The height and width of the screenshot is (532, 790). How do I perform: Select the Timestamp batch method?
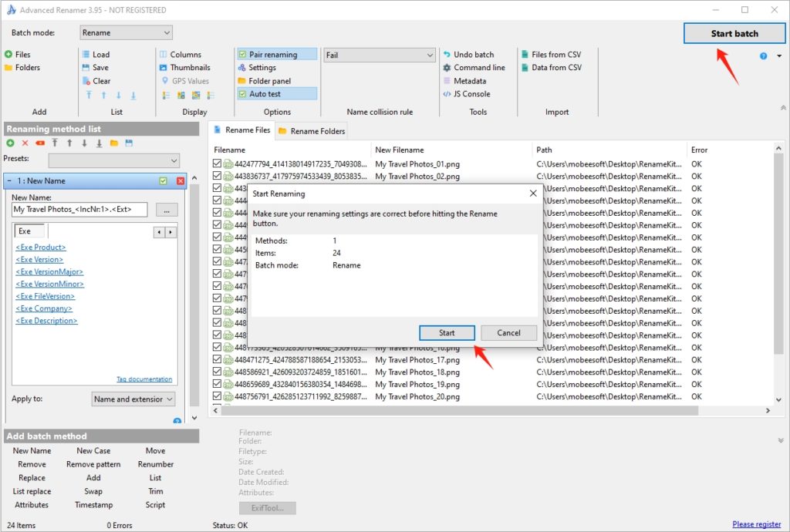pos(93,505)
